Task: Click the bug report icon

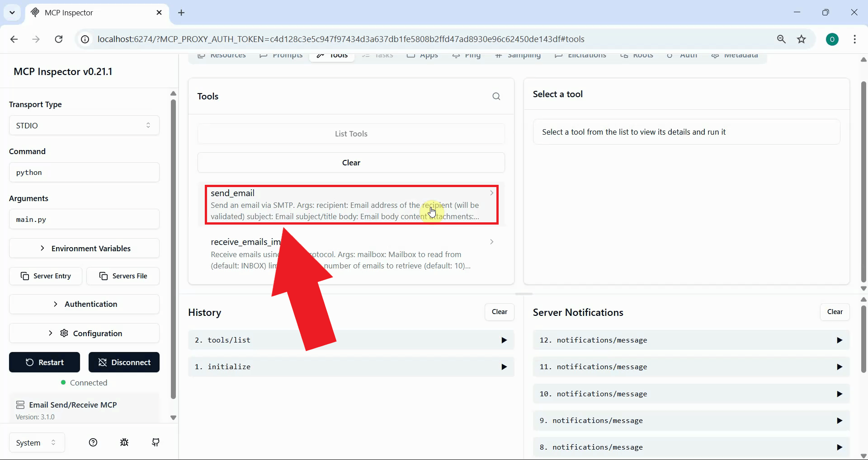Action: pyautogui.click(x=124, y=442)
